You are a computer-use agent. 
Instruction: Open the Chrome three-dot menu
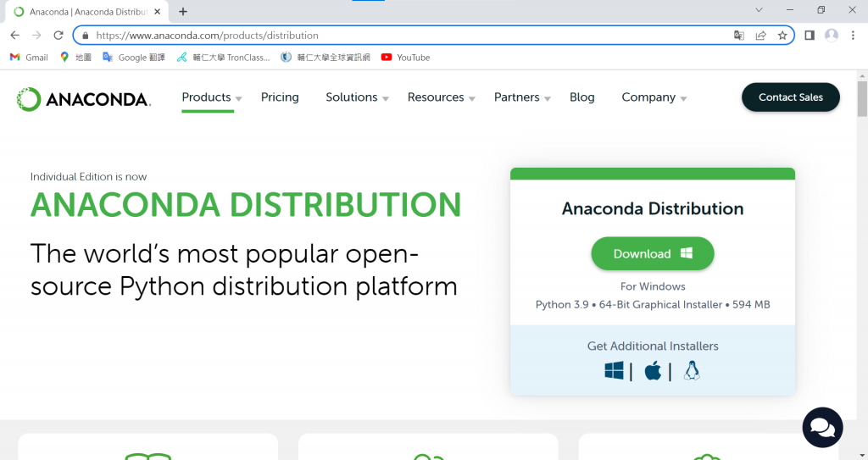coord(853,36)
